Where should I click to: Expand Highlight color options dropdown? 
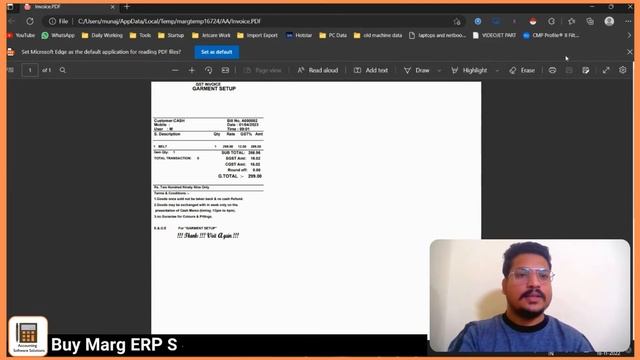click(x=497, y=70)
